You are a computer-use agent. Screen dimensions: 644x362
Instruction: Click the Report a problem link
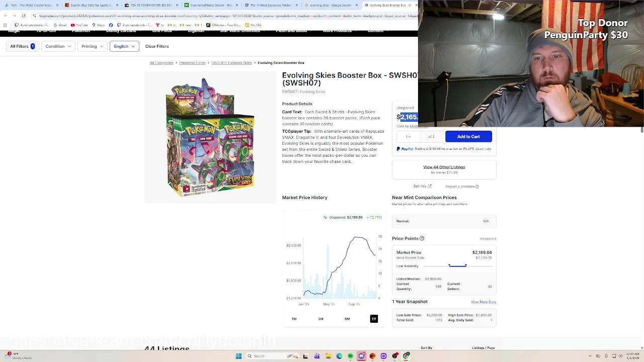(x=459, y=187)
